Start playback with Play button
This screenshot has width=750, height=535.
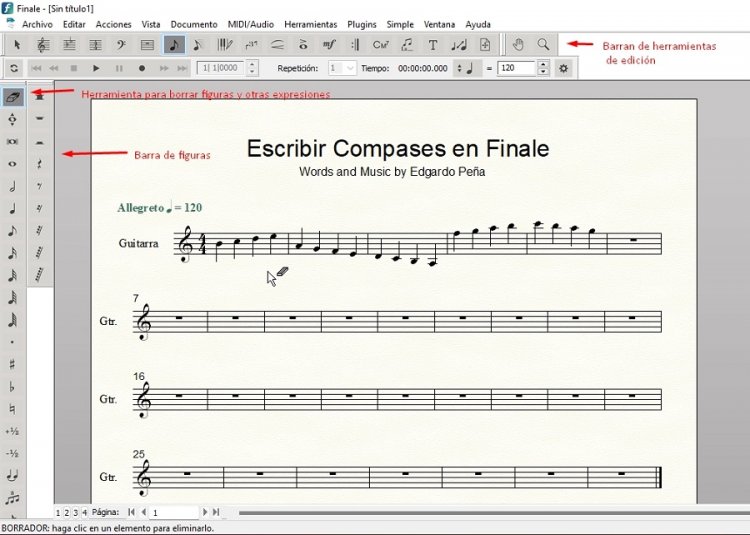click(96, 68)
